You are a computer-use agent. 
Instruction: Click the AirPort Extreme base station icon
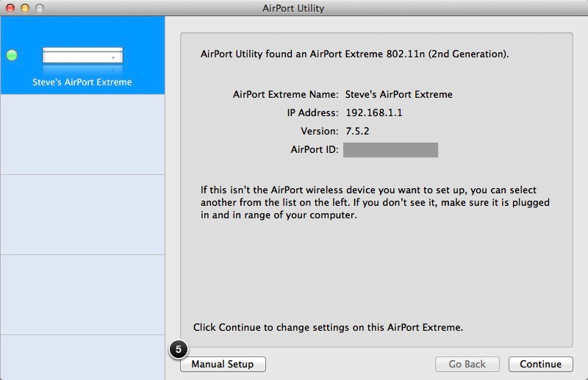coord(82,56)
